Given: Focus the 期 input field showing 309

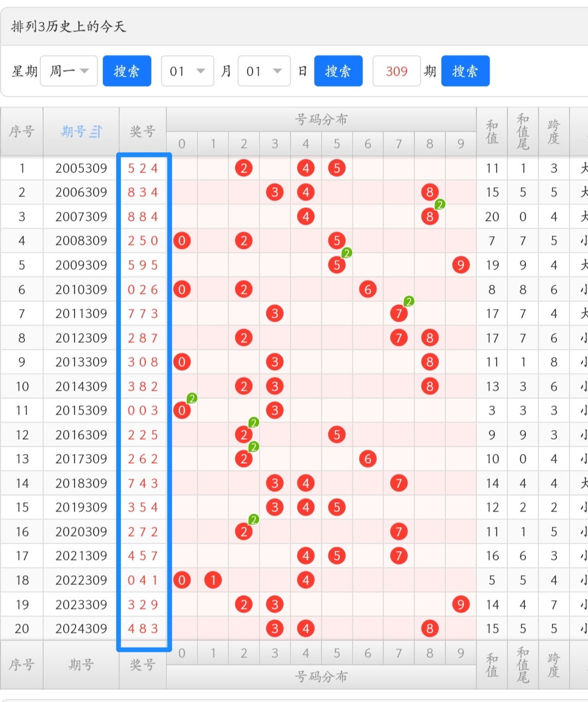Looking at the screenshot, I should (396, 71).
